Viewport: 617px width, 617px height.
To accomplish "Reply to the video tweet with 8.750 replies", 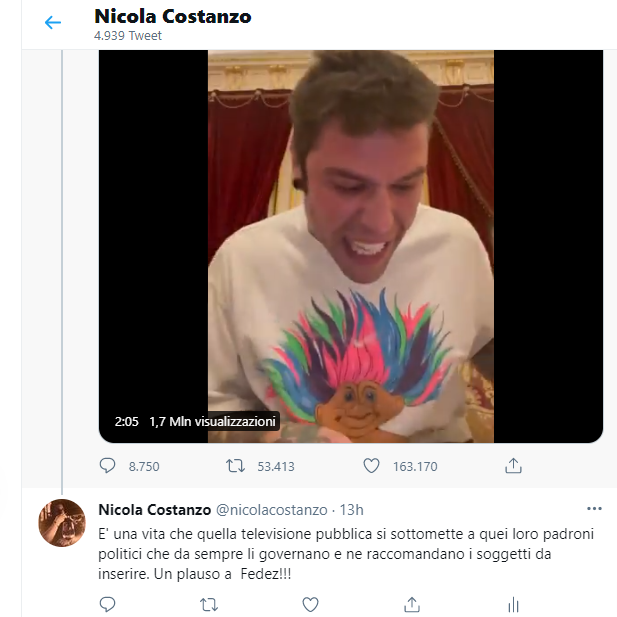I will click(x=109, y=466).
